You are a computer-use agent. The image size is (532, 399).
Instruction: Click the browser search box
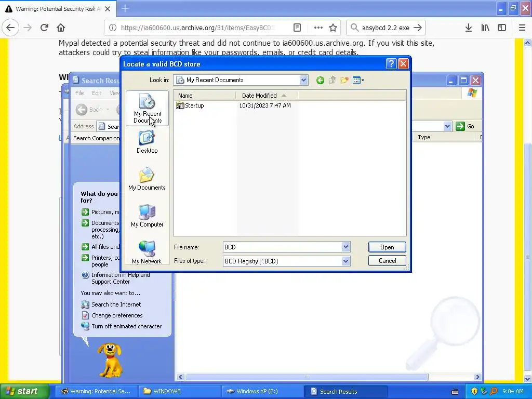385,28
